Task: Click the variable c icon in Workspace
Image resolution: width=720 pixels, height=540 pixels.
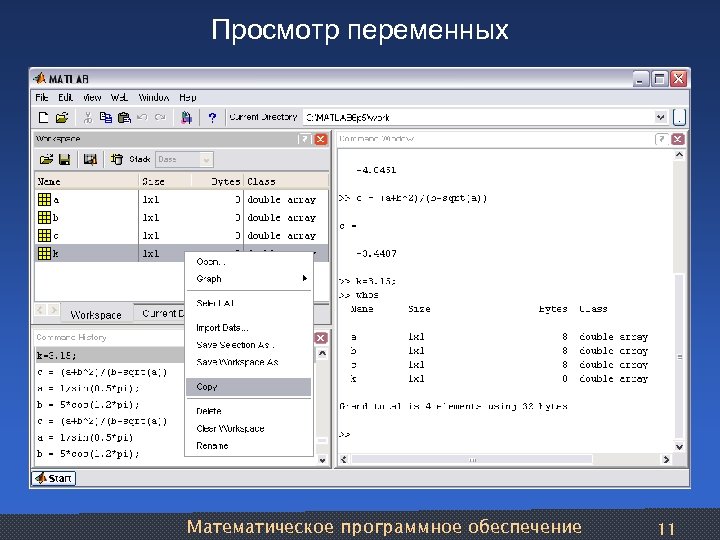Action: 45,235
